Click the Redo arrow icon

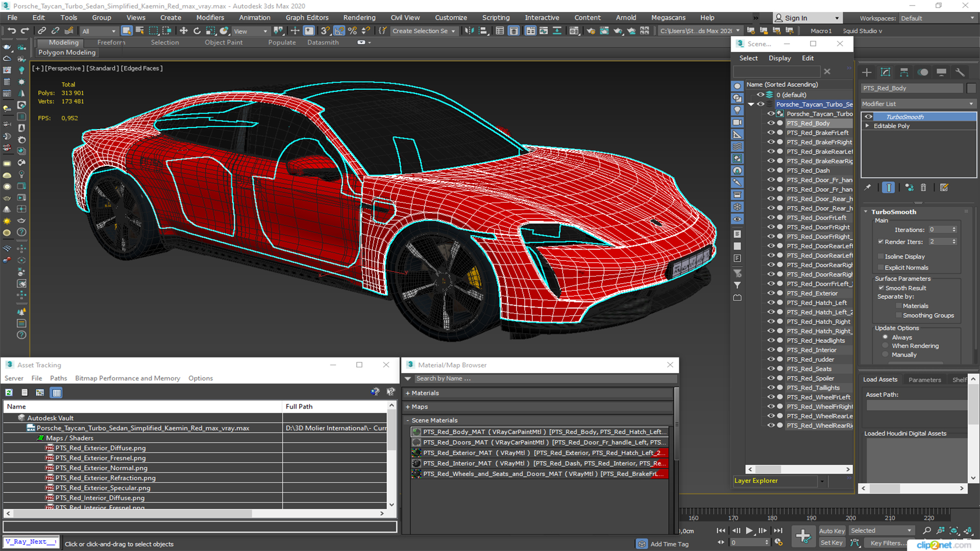[x=24, y=31]
